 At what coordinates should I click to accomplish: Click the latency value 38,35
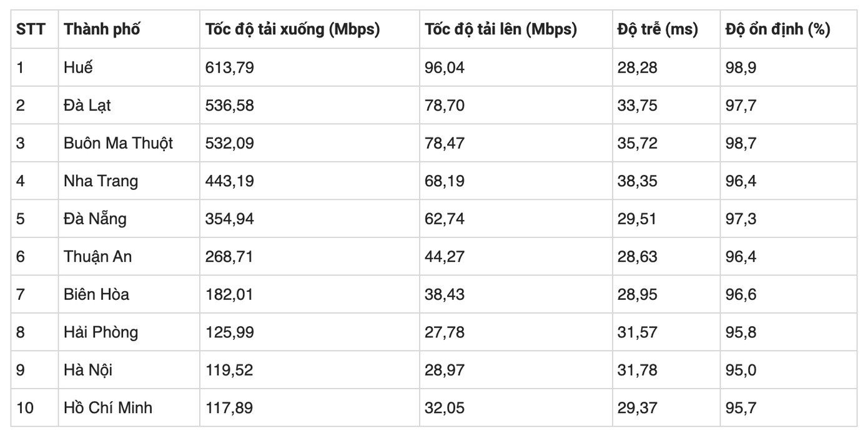tap(637, 181)
